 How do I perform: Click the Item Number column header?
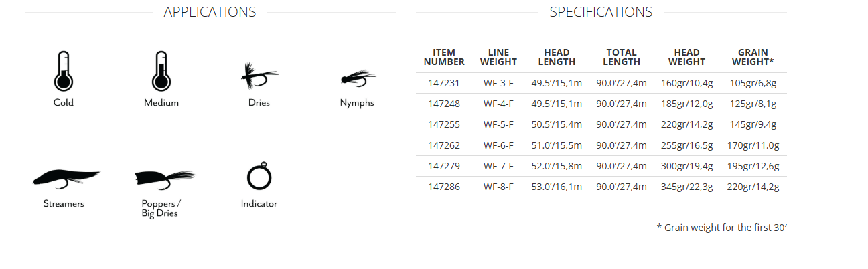444,57
